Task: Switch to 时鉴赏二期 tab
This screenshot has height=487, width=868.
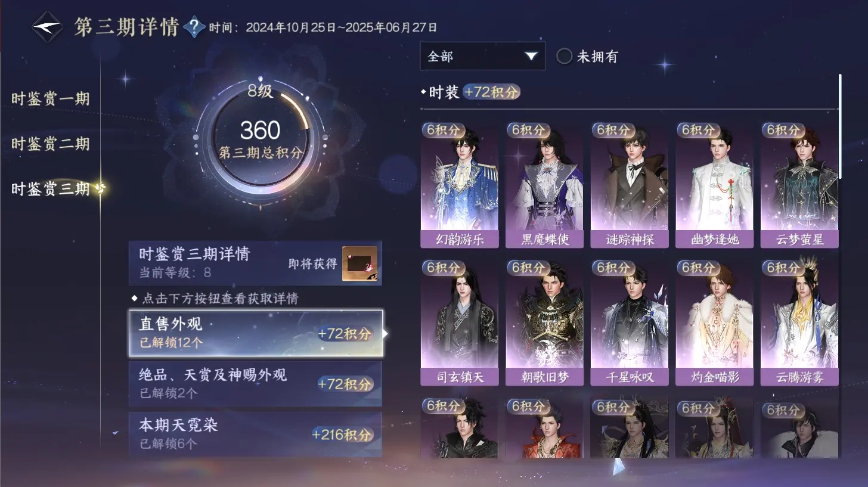Action: coord(50,144)
